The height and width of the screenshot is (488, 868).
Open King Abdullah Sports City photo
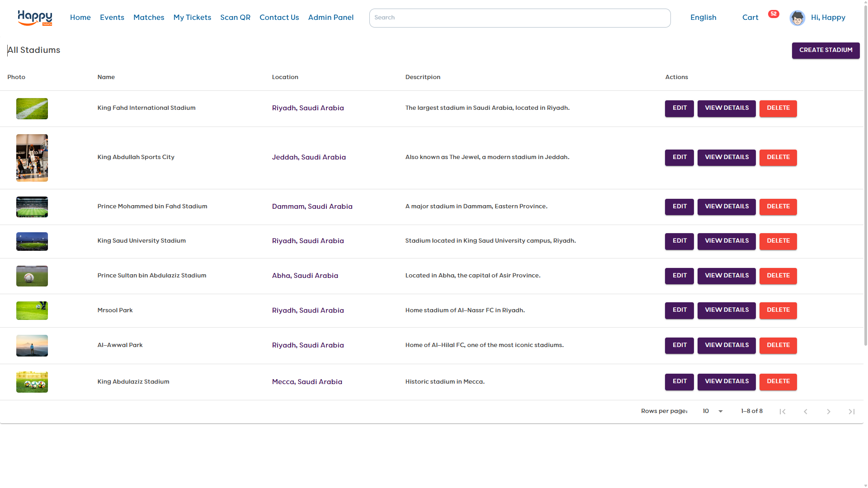(32, 158)
